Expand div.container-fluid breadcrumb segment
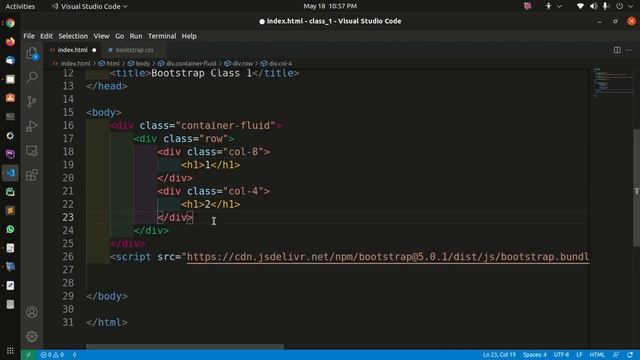The height and width of the screenshot is (360, 640). (x=191, y=63)
